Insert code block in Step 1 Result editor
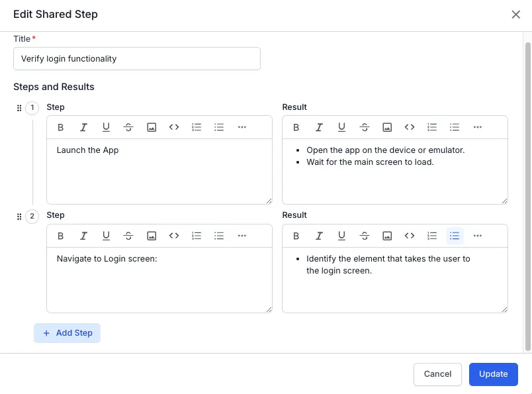Screen dimensions: 532x394 coord(410,127)
